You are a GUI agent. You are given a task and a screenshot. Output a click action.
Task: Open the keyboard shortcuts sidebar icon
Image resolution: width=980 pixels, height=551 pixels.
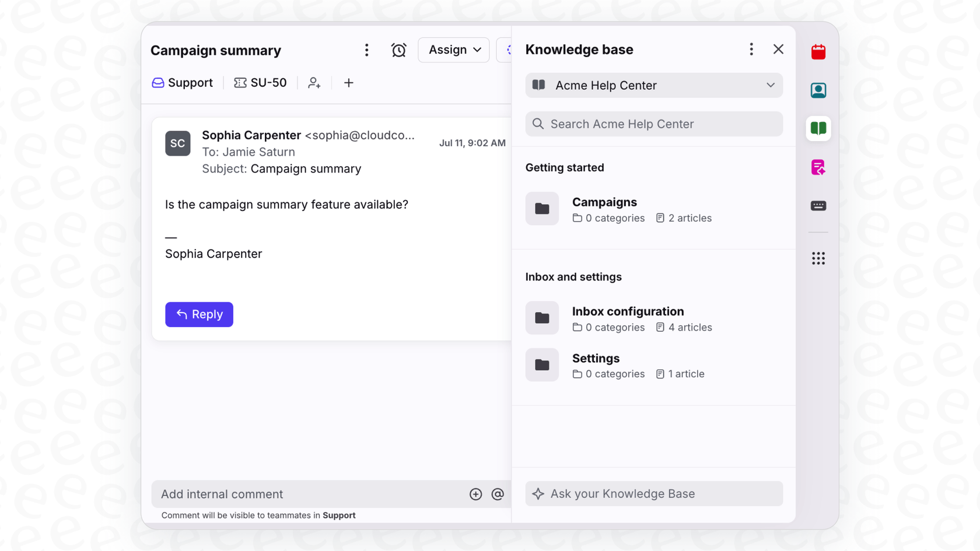[818, 205]
